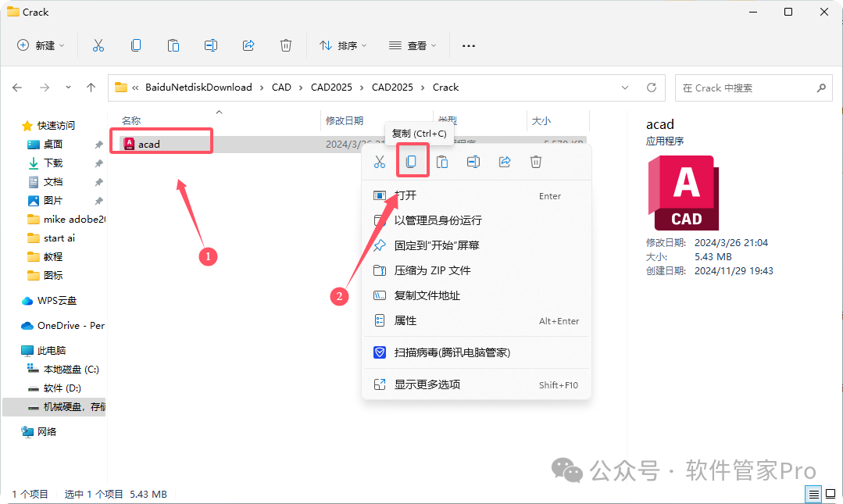The height and width of the screenshot is (504, 843).
Task: Click Copy icon in context menu
Action: point(411,162)
